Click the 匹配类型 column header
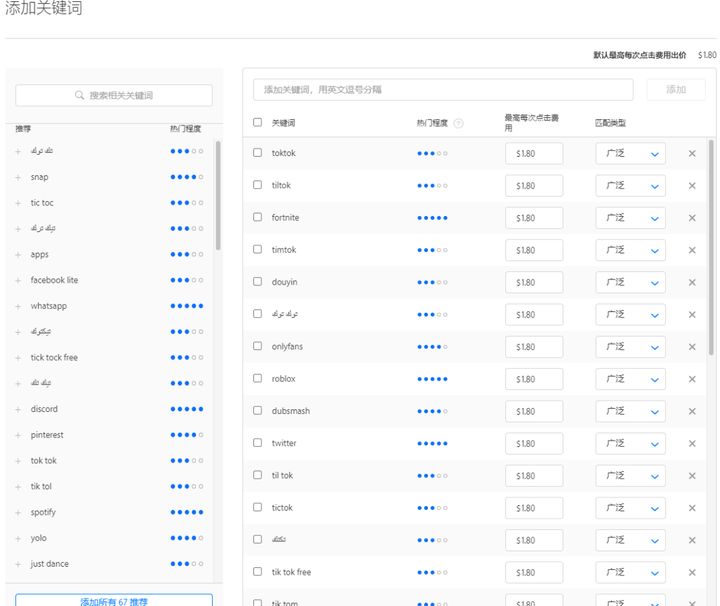The height and width of the screenshot is (606, 720). (610, 123)
